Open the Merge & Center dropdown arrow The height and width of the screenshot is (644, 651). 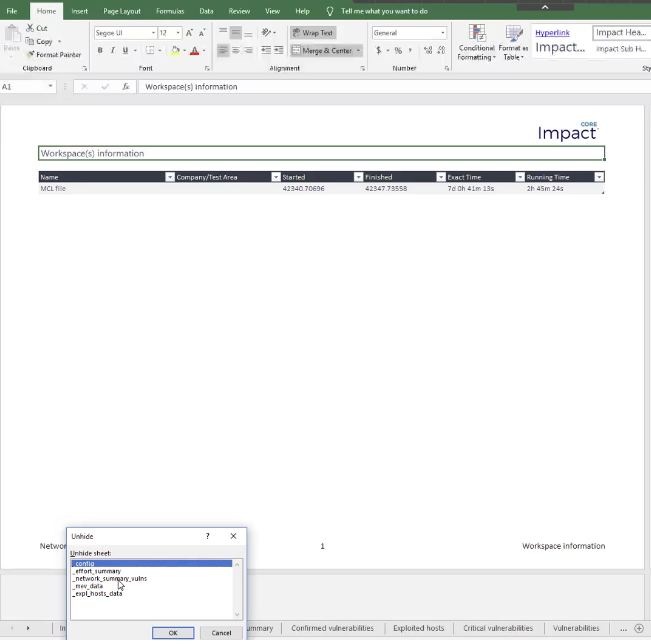(x=358, y=50)
